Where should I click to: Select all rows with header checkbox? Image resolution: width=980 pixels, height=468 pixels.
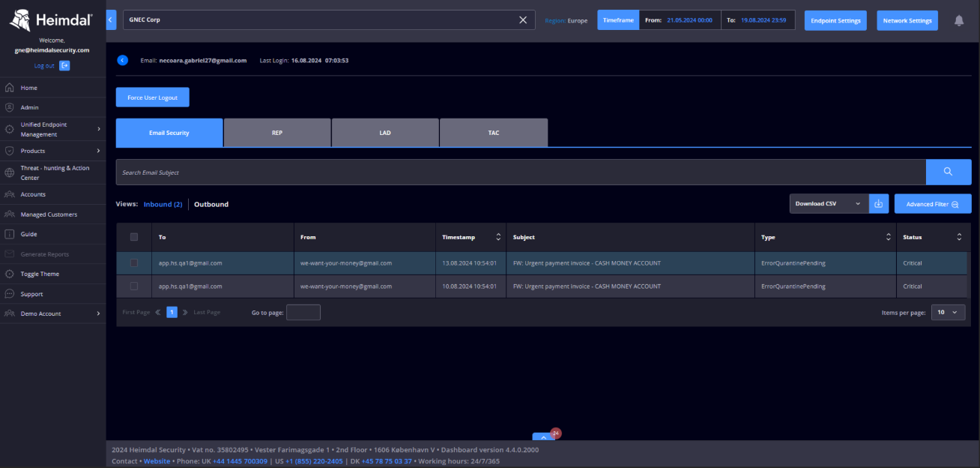(134, 237)
